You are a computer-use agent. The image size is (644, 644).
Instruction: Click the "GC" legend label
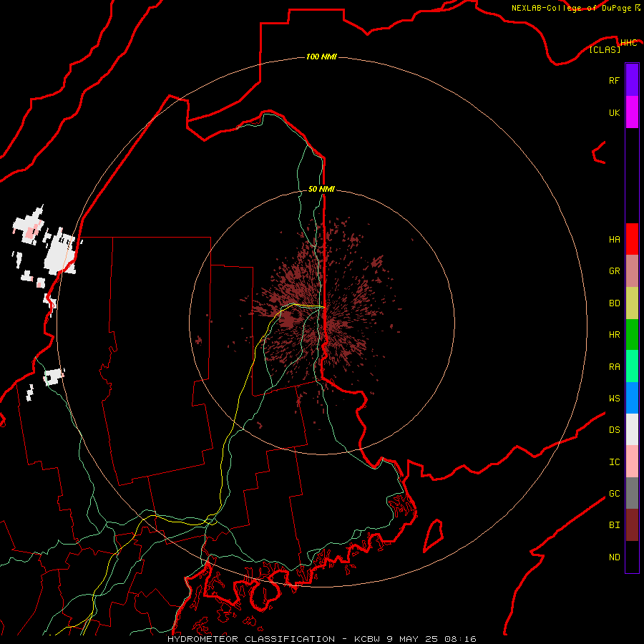pos(614,494)
